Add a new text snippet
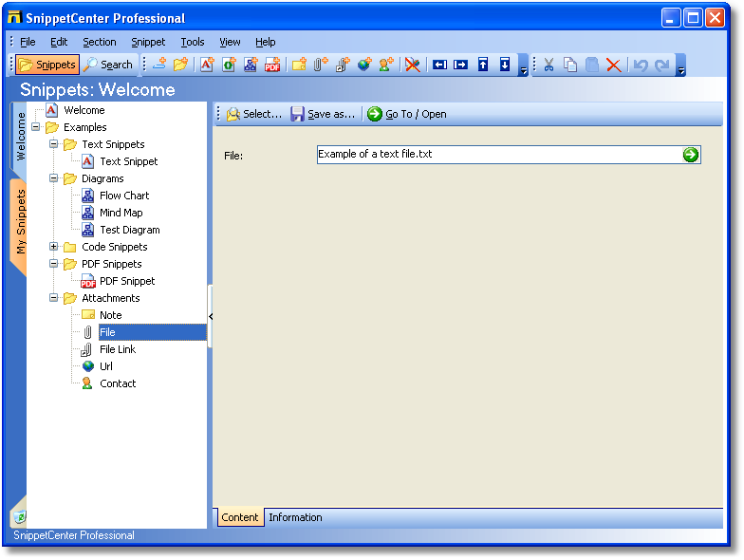The image size is (744, 560). [x=207, y=65]
